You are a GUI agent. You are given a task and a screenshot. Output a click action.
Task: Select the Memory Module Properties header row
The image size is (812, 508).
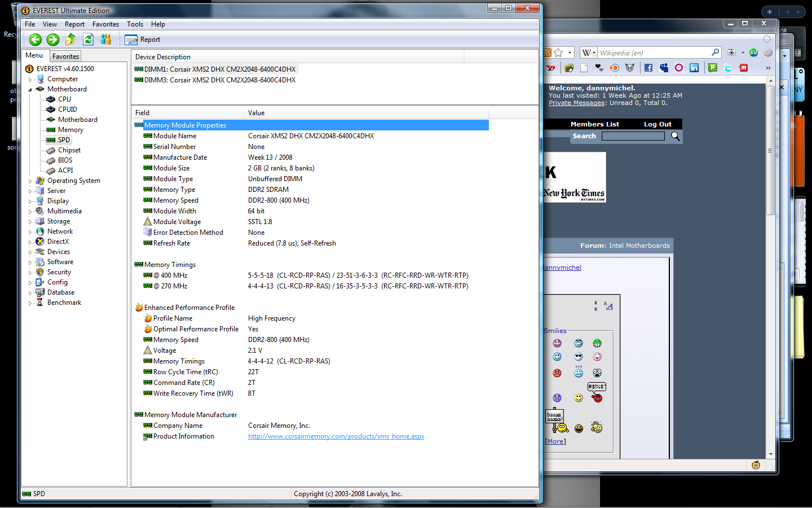tap(311, 125)
